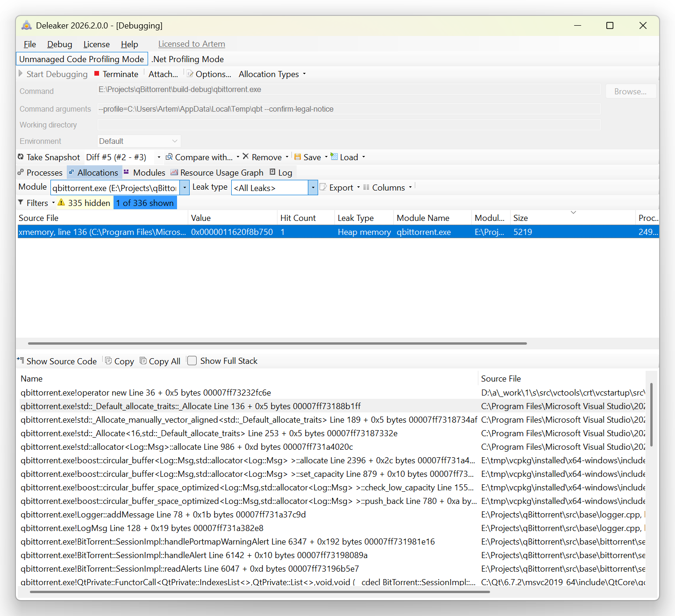Enable the Show Full Stack checkbox
This screenshot has height=616, width=675.
[x=192, y=361]
